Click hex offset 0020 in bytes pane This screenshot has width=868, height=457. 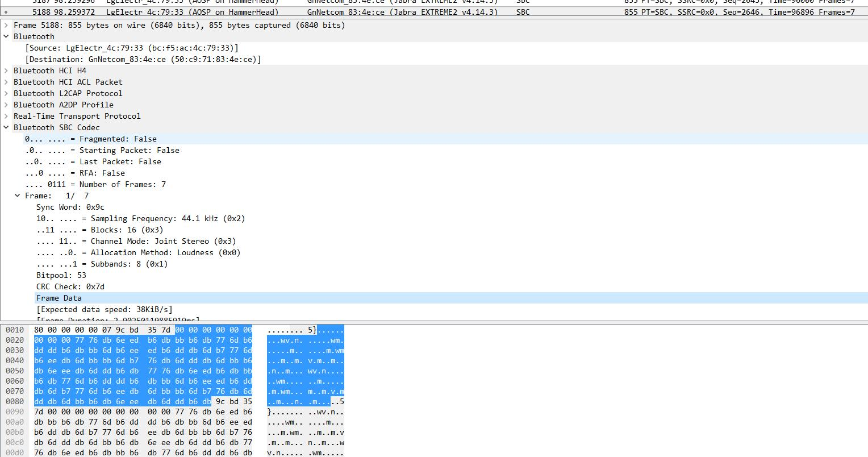coord(15,340)
